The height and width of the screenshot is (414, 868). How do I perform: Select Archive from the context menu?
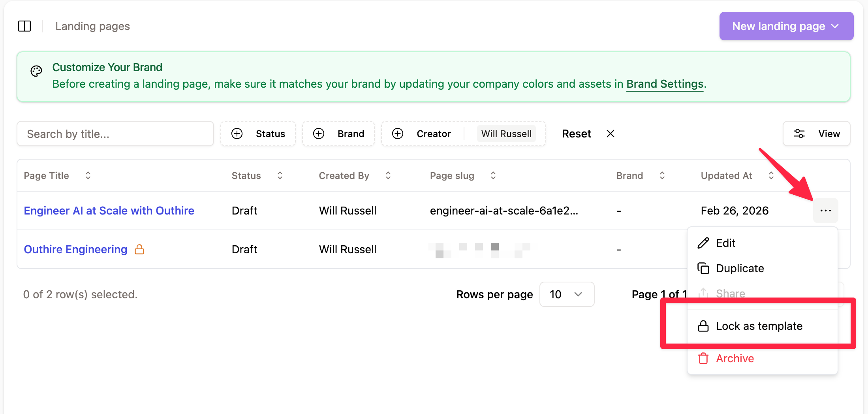(x=762, y=358)
